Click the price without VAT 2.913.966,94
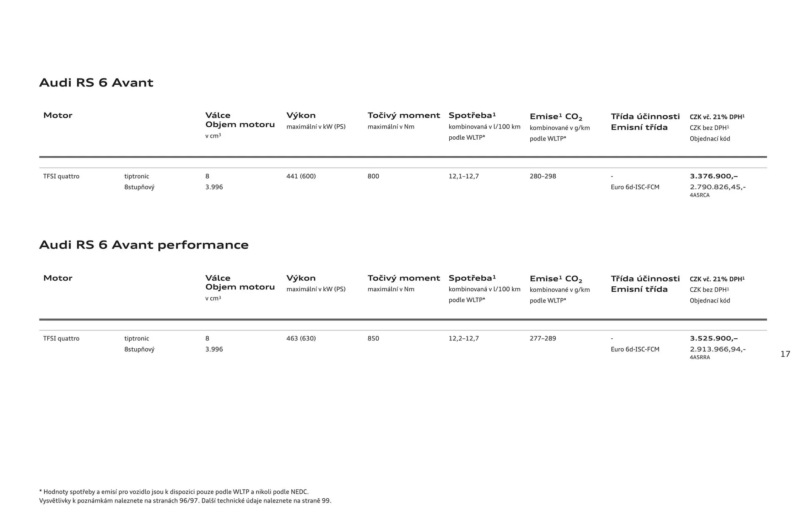This screenshot has width=798, height=532. 717,349
